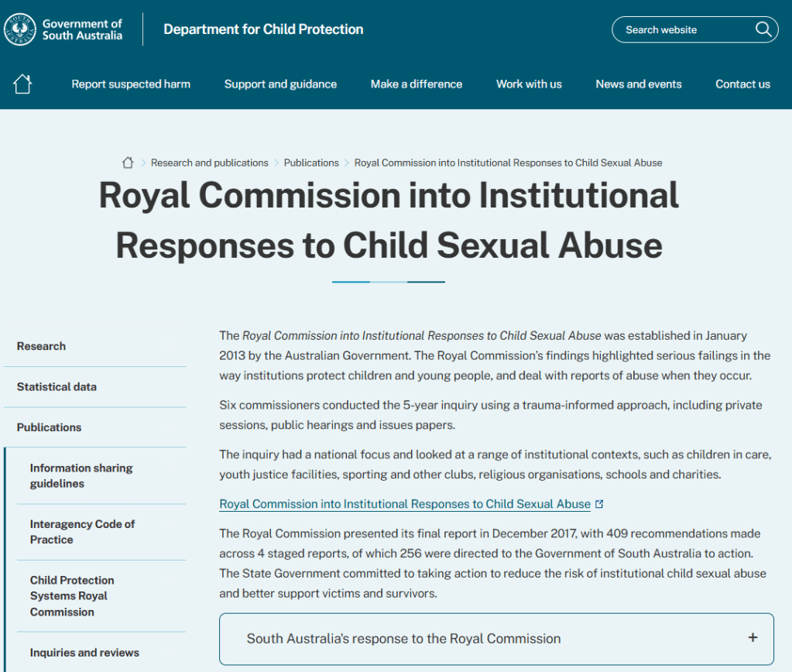
Task: Click the plus icon on South Australia's response
Action: click(x=753, y=638)
